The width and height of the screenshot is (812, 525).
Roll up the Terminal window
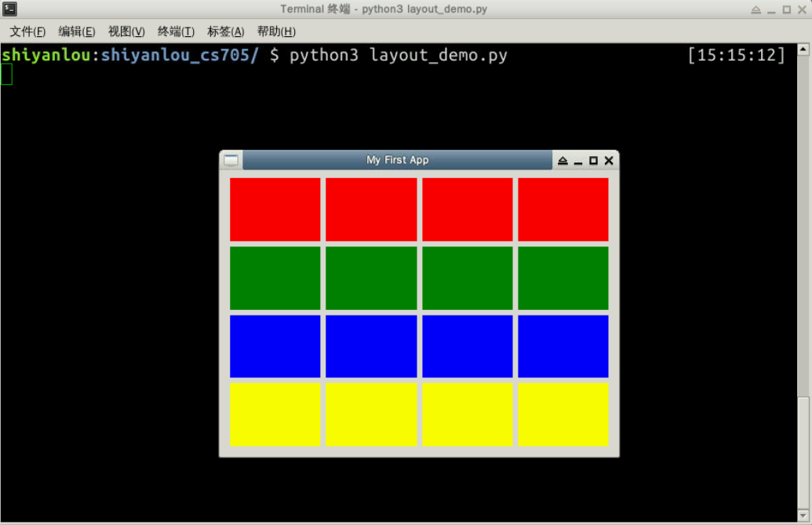coord(756,9)
